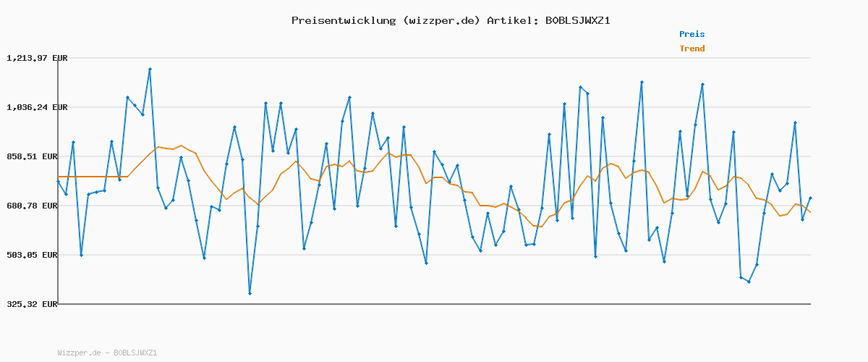The image size is (868, 362).
Task: Click the Preis legend label
Action: [x=692, y=34]
